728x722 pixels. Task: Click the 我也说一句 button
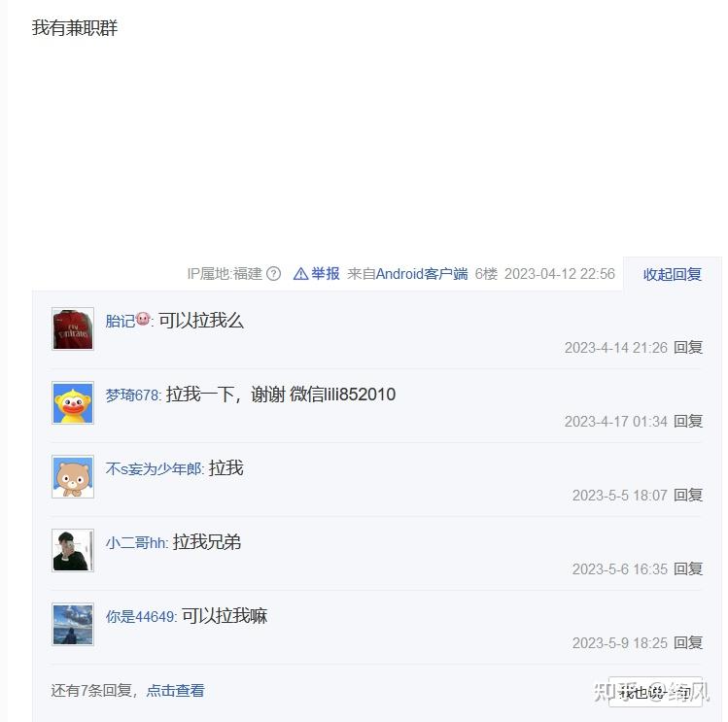pos(655,692)
